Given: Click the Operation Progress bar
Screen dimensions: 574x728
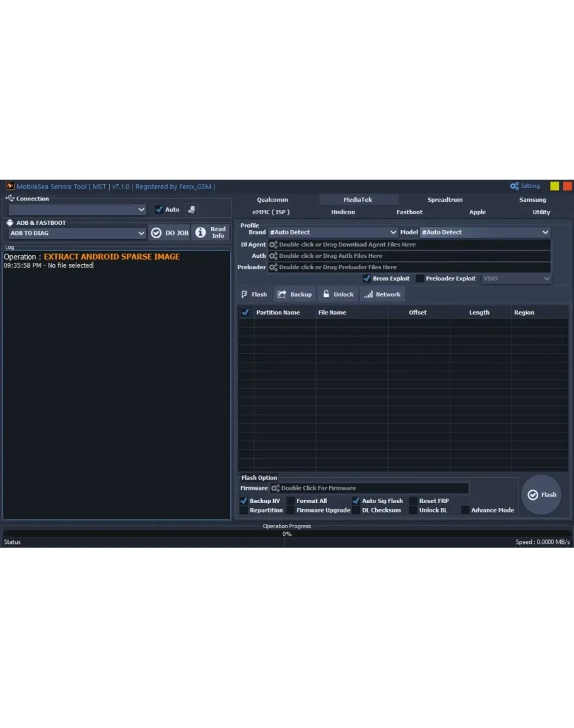Looking at the screenshot, I should coord(286,534).
